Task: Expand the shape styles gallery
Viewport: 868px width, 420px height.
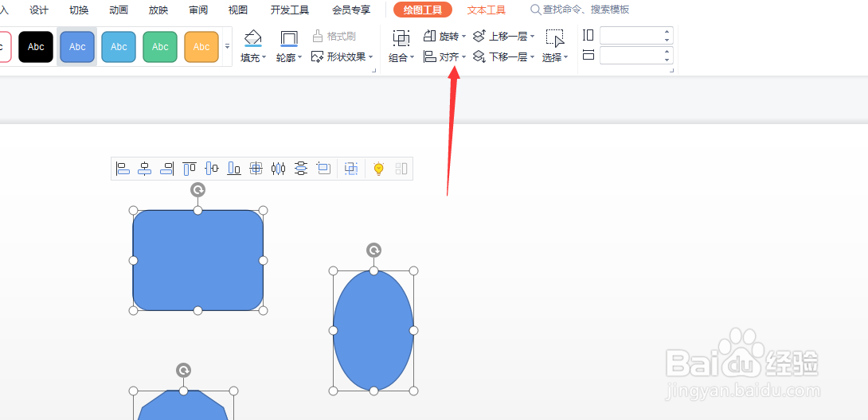Action: click(x=227, y=46)
